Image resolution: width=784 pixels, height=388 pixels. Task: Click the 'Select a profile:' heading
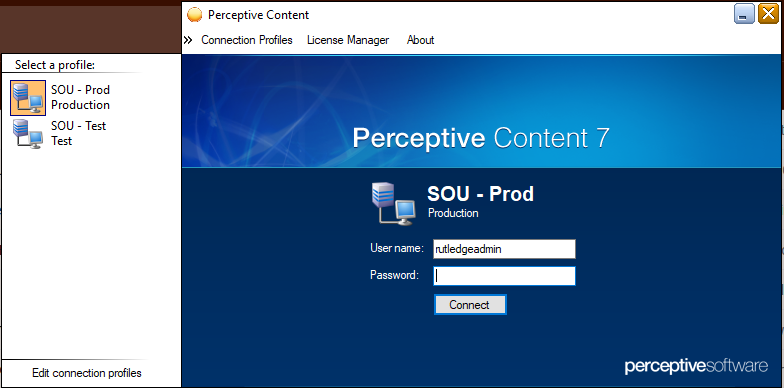pyautogui.click(x=55, y=65)
